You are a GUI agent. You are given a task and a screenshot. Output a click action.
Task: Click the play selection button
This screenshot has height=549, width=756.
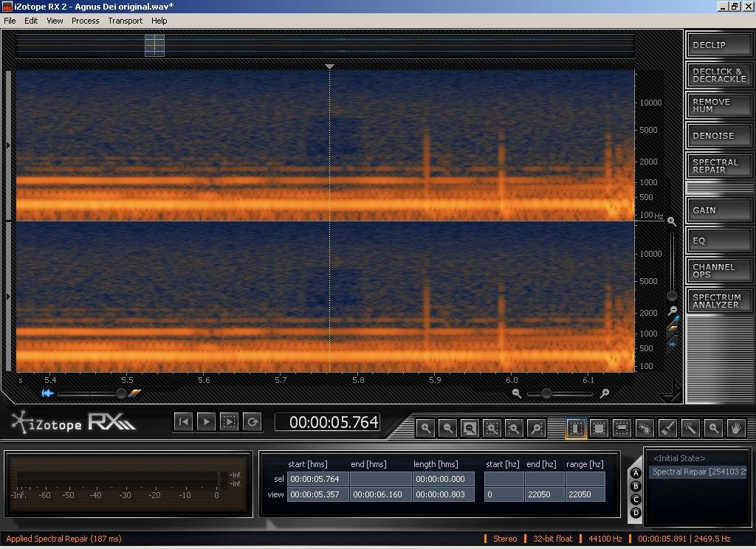tap(230, 422)
